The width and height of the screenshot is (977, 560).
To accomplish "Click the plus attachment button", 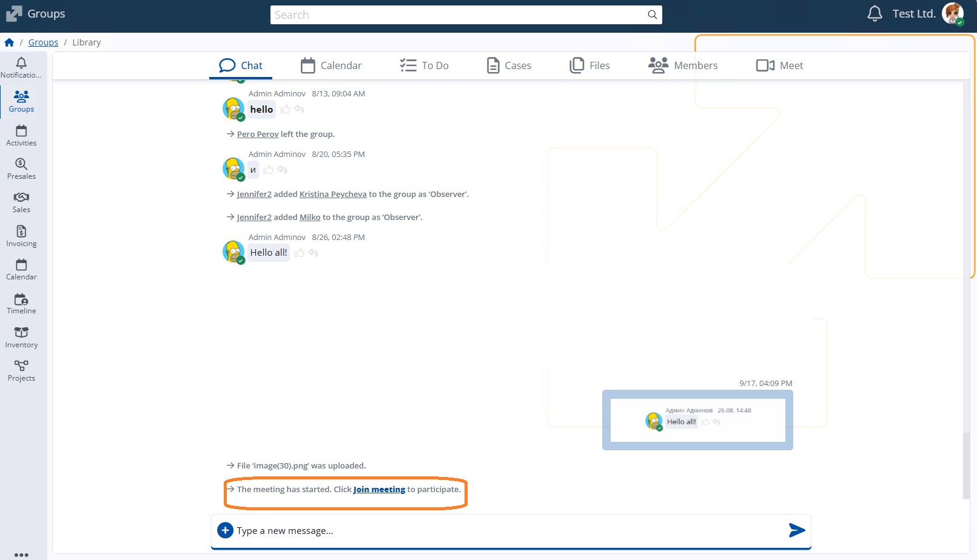I will tap(225, 530).
